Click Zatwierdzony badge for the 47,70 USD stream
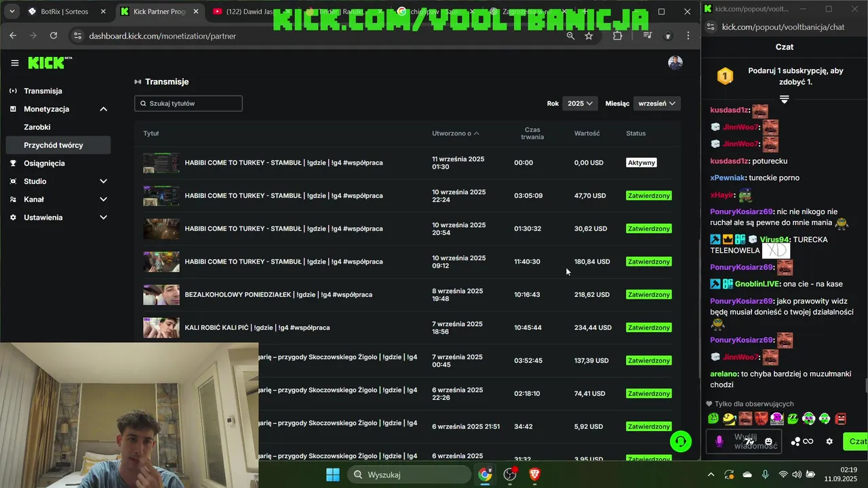This screenshot has width=868, height=488. 649,196
